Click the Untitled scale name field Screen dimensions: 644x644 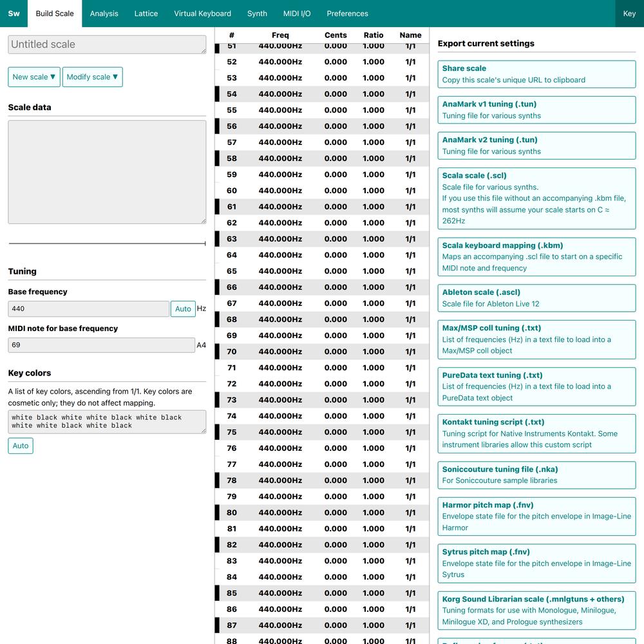107,44
